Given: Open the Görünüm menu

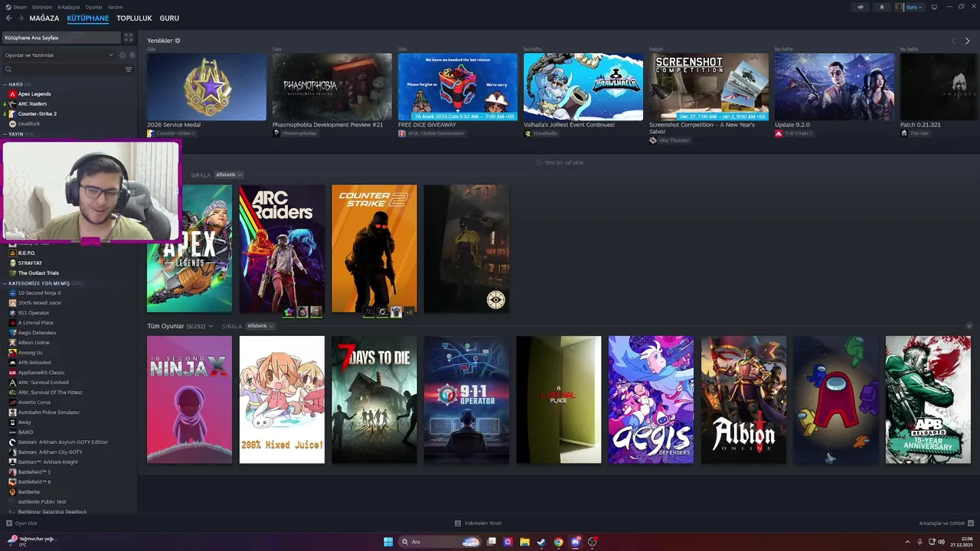Looking at the screenshot, I should point(42,7).
